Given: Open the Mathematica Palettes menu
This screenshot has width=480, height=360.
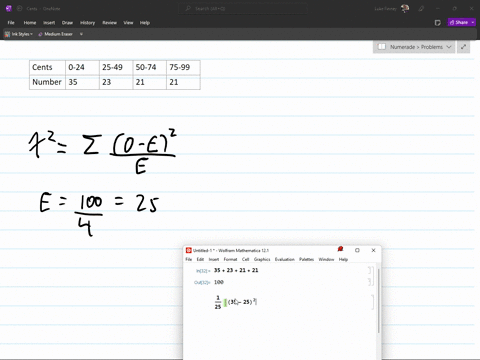Looking at the screenshot, I should (x=307, y=259).
